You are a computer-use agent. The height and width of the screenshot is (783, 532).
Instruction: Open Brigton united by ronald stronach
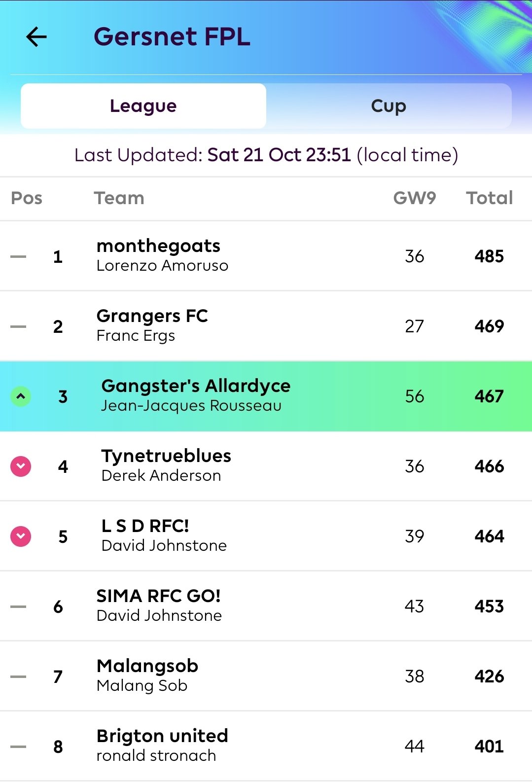tap(266, 747)
